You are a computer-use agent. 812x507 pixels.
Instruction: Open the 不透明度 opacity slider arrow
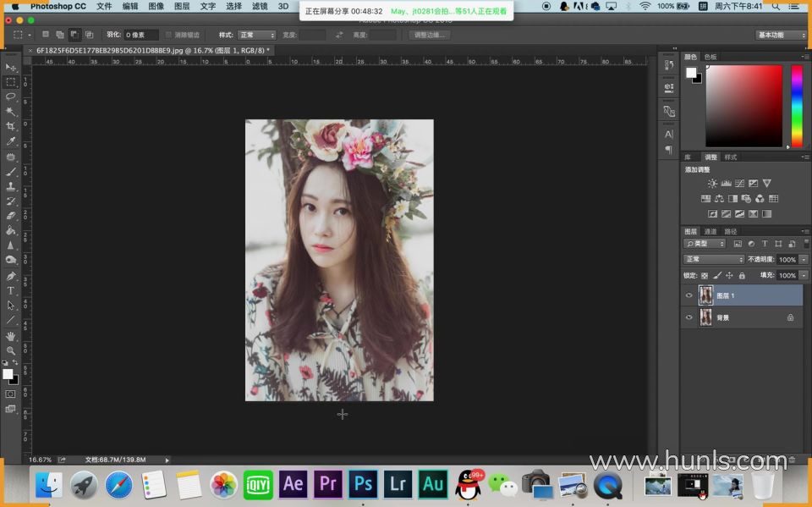[804, 259]
